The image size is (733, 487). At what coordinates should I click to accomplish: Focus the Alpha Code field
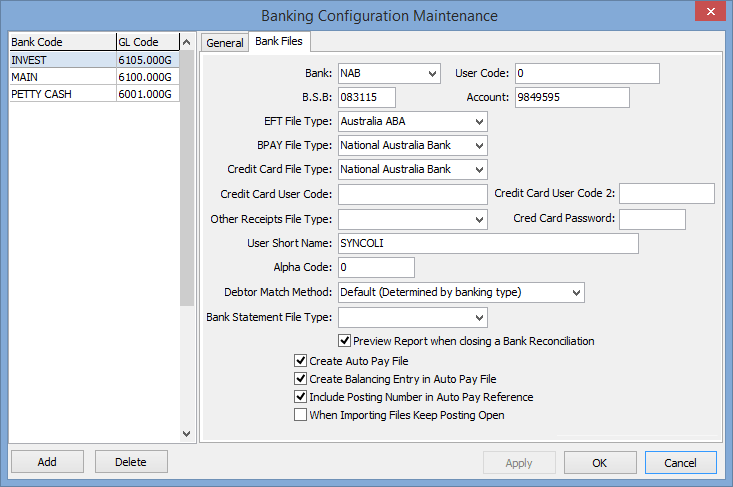click(x=376, y=267)
